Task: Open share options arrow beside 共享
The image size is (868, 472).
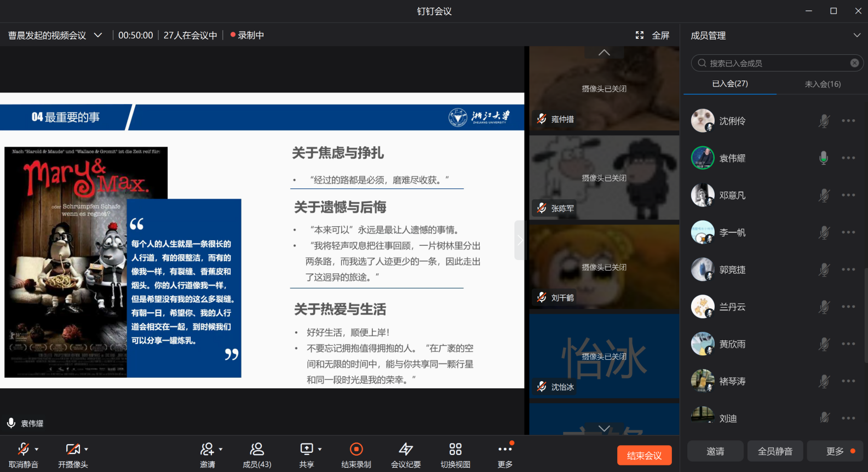Action: click(320, 449)
